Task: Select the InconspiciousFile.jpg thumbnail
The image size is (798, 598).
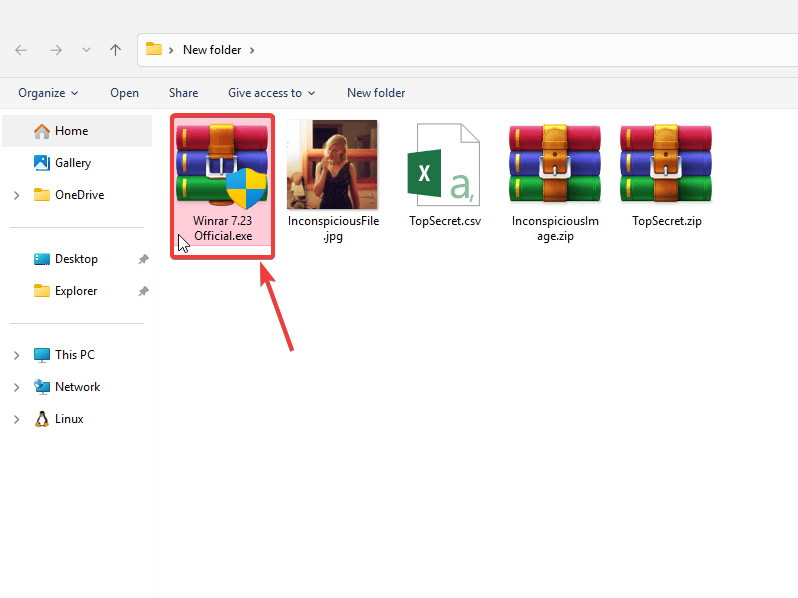Action: click(332, 164)
